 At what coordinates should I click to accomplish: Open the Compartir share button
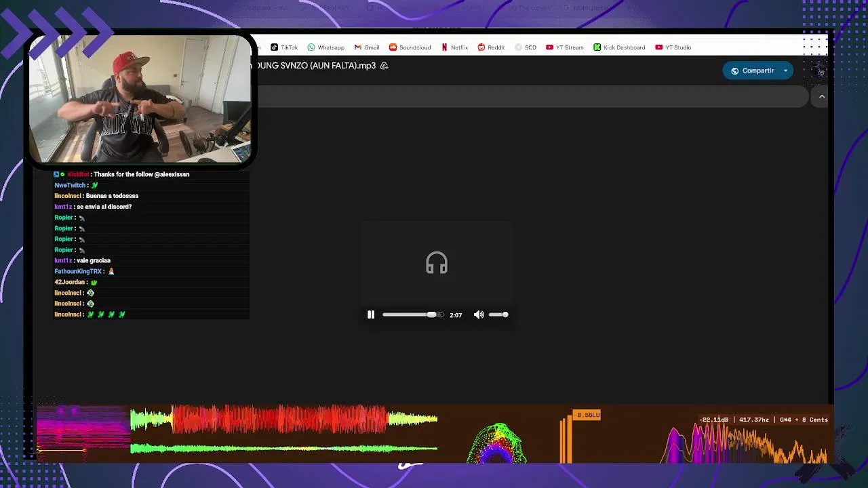coord(751,70)
